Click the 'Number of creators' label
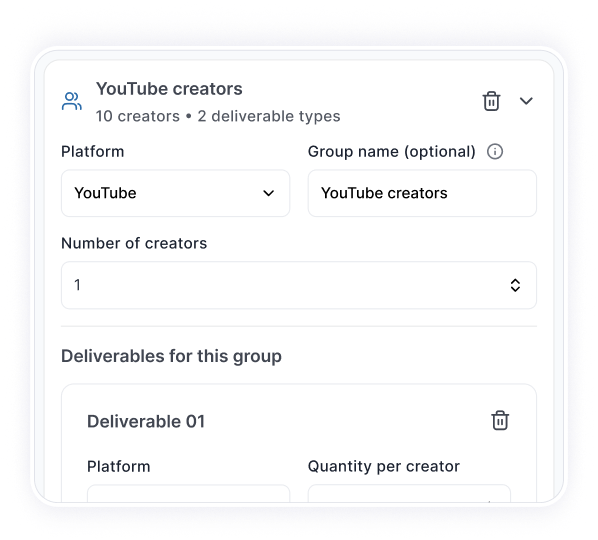This screenshot has height=540, width=598. click(x=134, y=243)
